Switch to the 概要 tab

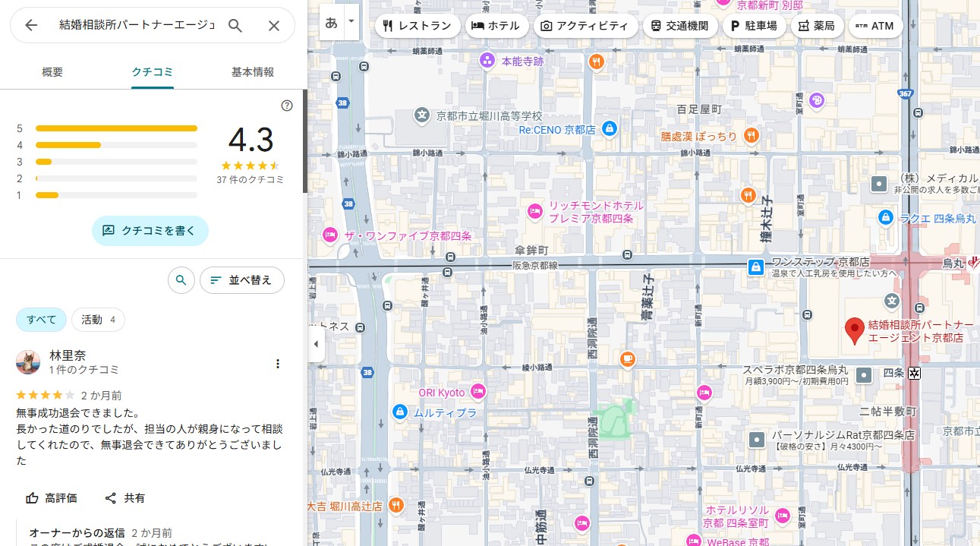(52, 72)
